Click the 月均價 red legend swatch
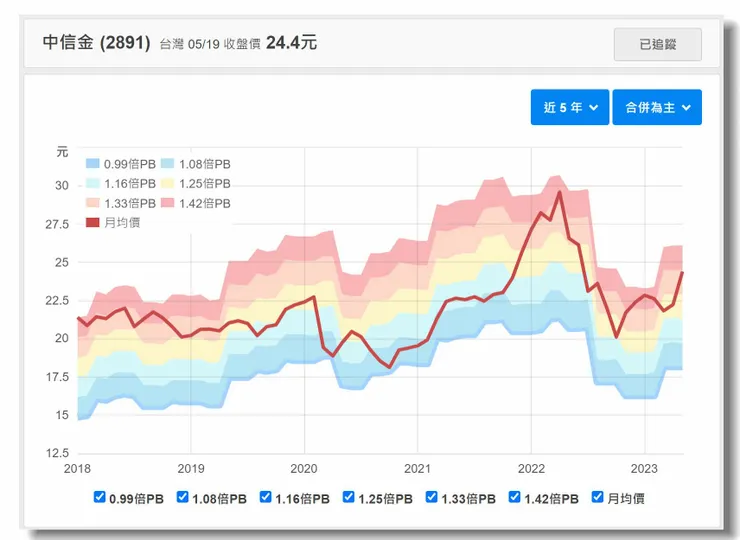The image size is (740, 540). (92, 222)
